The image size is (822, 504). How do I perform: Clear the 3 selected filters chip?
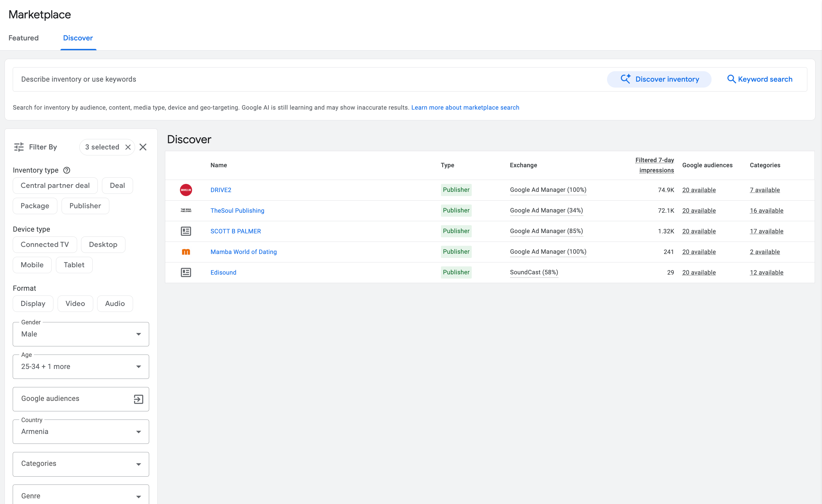pos(128,147)
